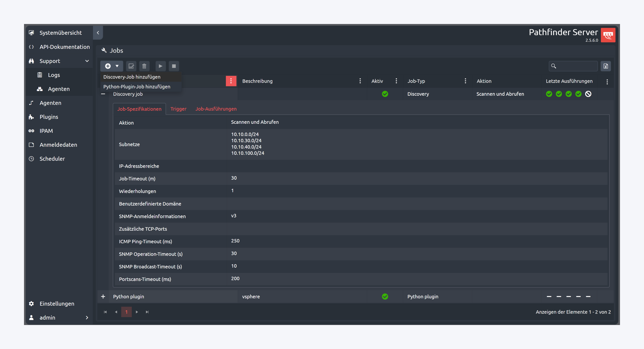
Task: Toggle Aktiv checkmark for Python plugin
Action: point(385,297)
